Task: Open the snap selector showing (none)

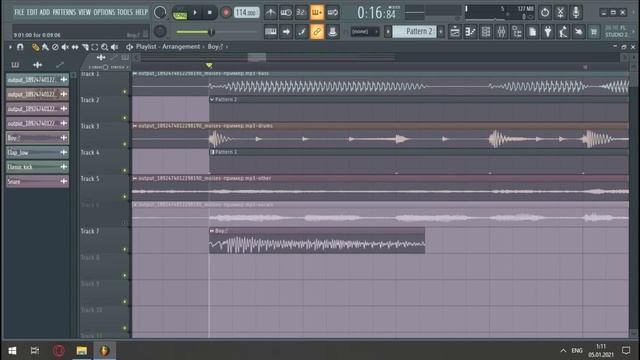Action: point(364,31)
